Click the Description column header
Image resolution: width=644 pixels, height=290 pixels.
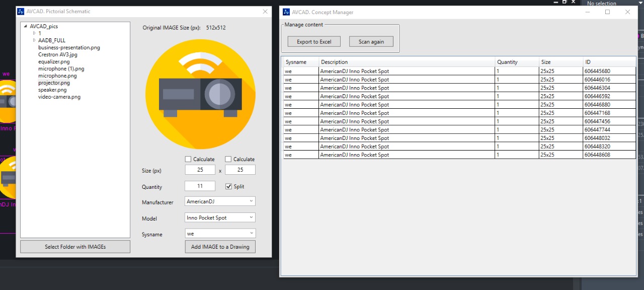pyautogui.click(x=407, y=62)
